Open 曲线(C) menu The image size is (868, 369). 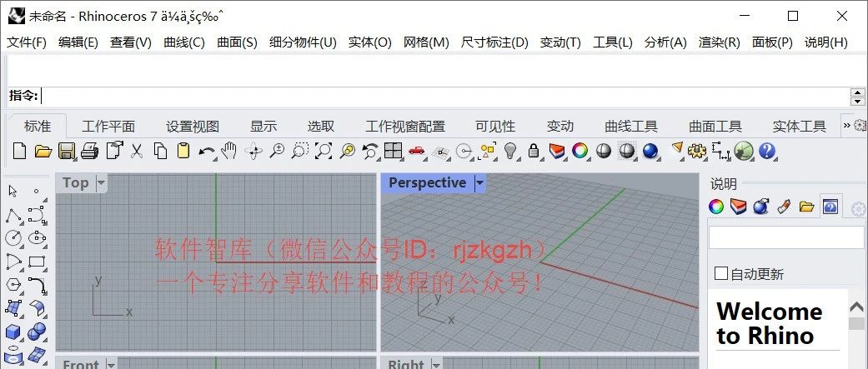[x=184, y=42]
